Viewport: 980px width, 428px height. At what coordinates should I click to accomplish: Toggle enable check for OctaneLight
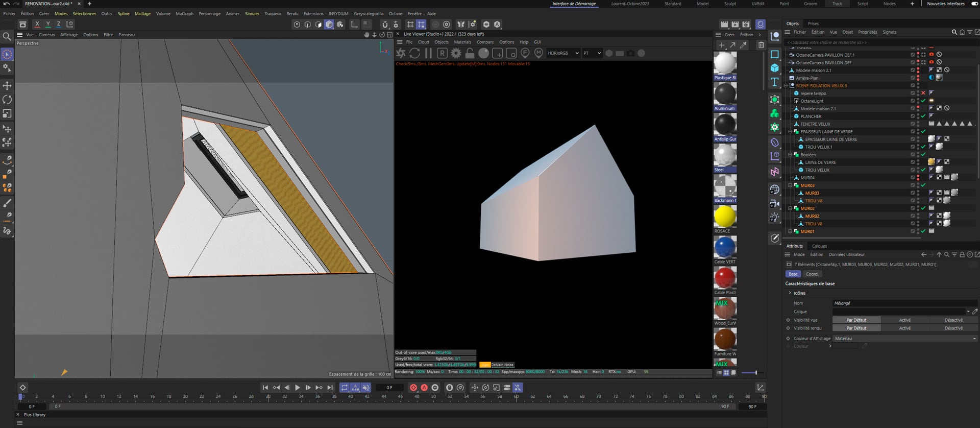point(923,101)
